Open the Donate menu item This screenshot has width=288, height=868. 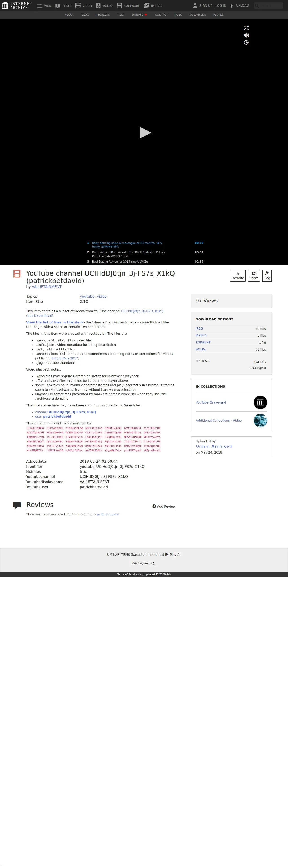click(139, 15)
